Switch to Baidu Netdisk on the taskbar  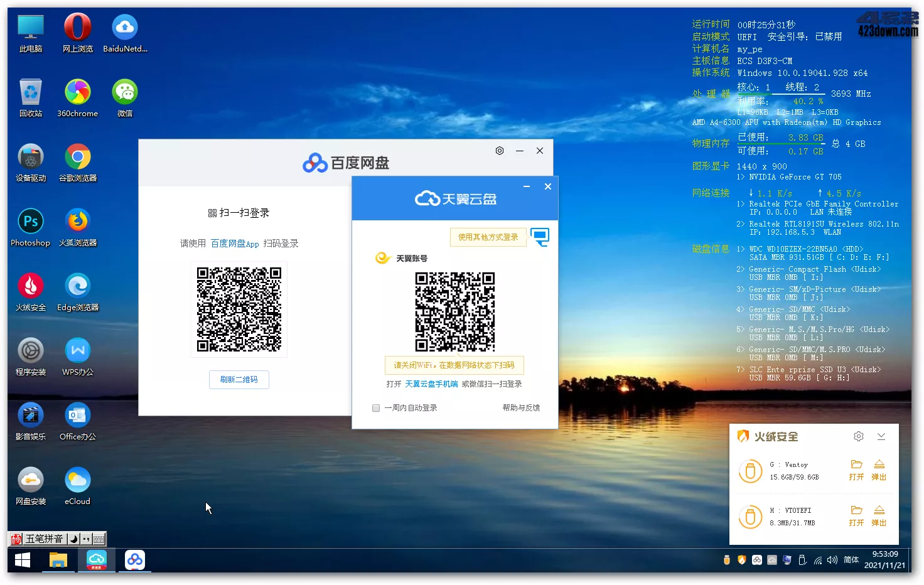click(135, 560)
